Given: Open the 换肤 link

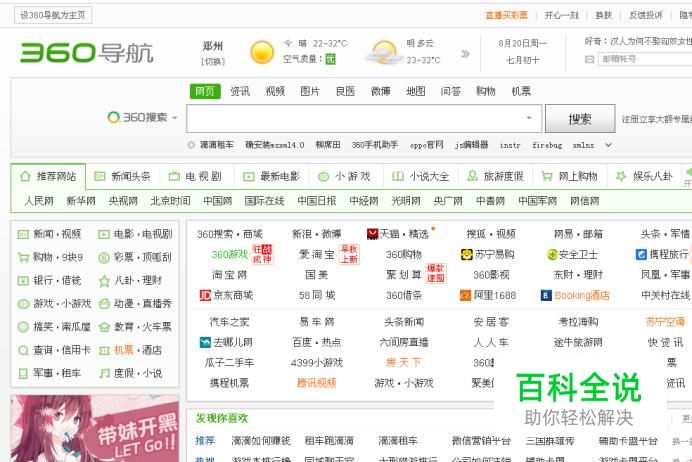Looking at the screenshot, I should (x=603, y=15).
